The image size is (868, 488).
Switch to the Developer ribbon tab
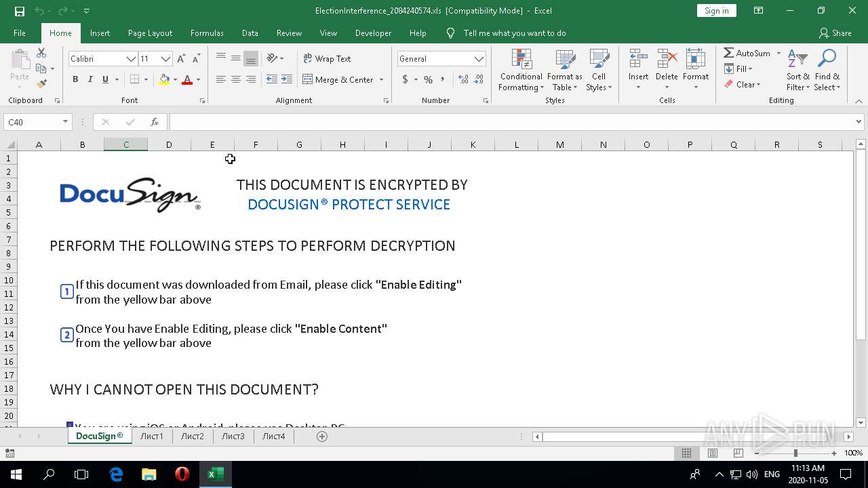click(x=373, y=33)
